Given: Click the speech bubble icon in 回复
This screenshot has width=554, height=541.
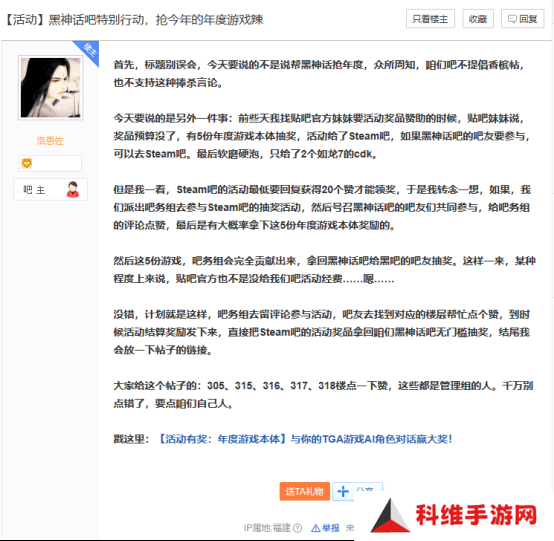Looking at the screenshot, I should 512,19.
